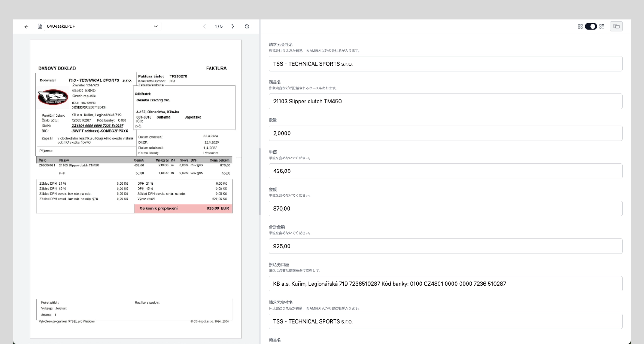Click the overlapping windows layout button
This screenshot has width=644, height=344.
click(616, 27)
